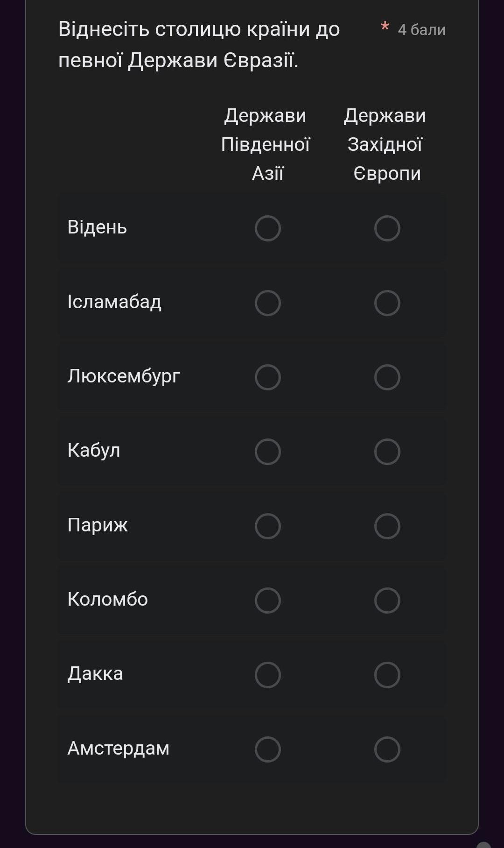The image size is (504, 848).
Task: Select Південної Азії for Ісламабад
Action: tap(267, 303)
